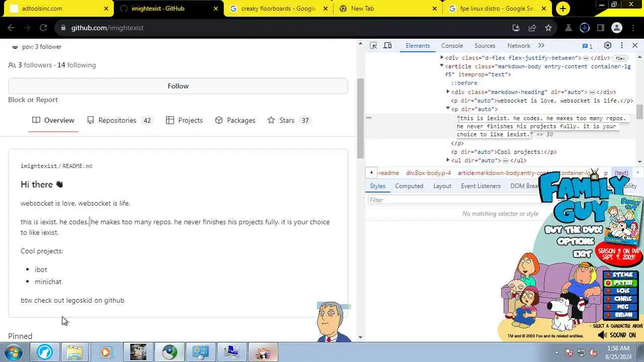The width and height of the screenshot is (644, 362).
Task: Reload the GitHub page
Action: [43, 28]
